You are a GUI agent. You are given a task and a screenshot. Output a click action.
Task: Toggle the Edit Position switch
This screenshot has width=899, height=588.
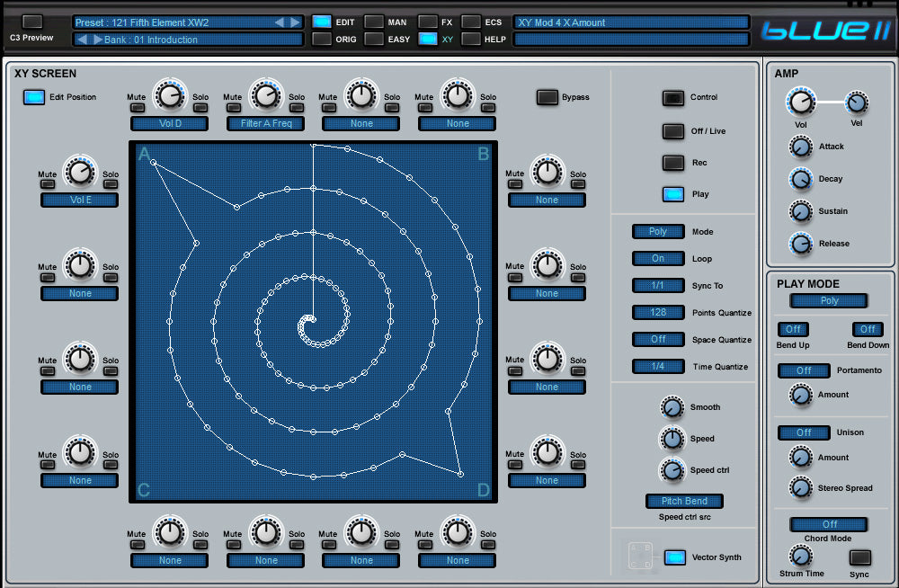pyautogui.click(x=34, y=97)
